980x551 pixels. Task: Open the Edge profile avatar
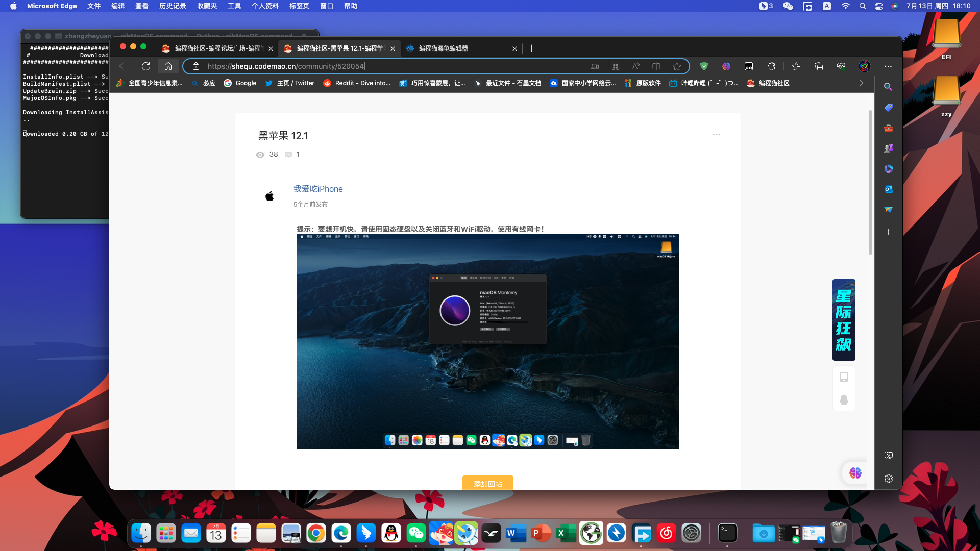click(x=865, y=66)
